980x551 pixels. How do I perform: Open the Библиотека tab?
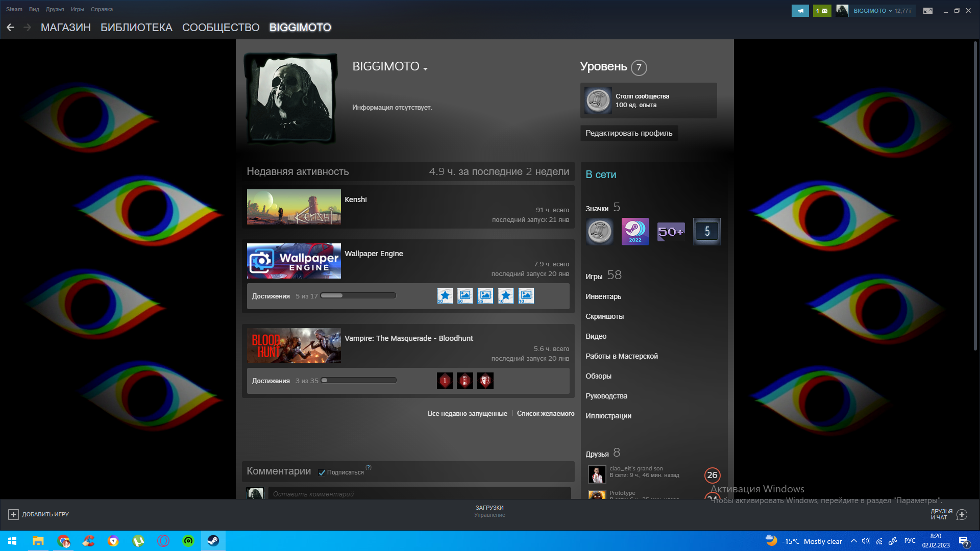click(x=136, y=28)
